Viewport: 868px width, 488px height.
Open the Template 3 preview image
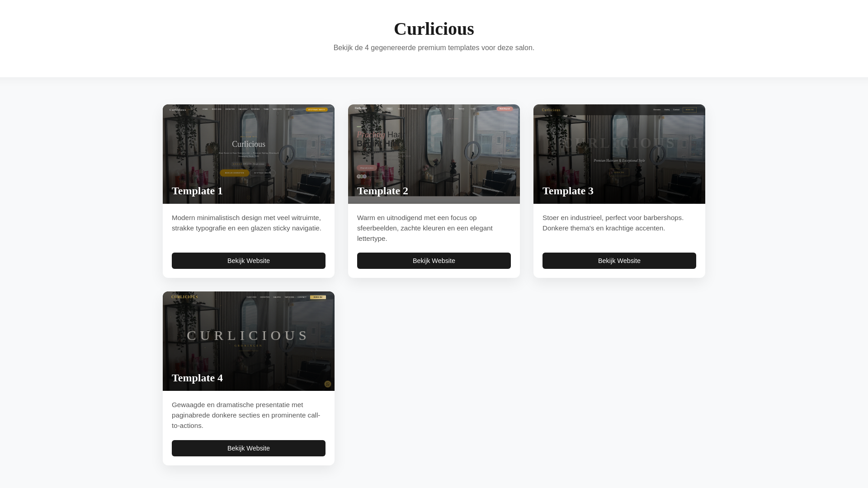tap(619, 154)
